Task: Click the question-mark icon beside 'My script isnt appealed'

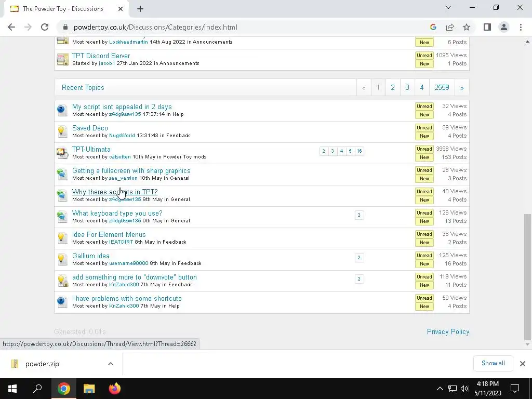Action: pos(62,110)
